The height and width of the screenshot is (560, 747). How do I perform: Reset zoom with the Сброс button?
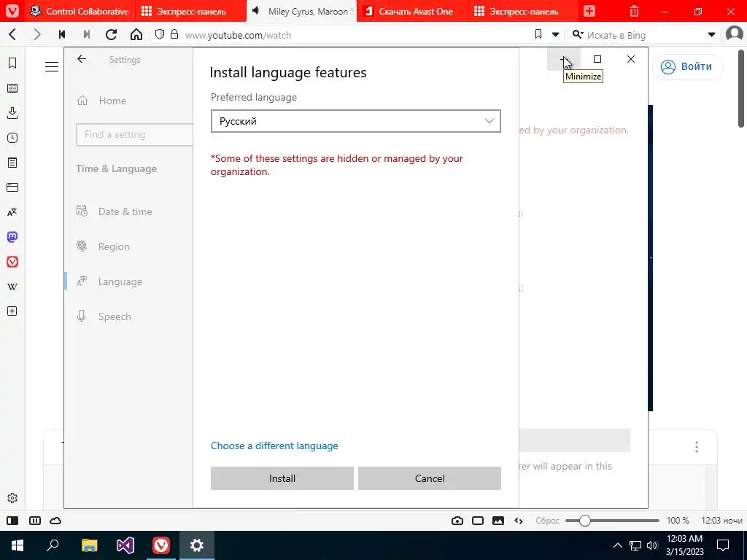tap(547, 521)
